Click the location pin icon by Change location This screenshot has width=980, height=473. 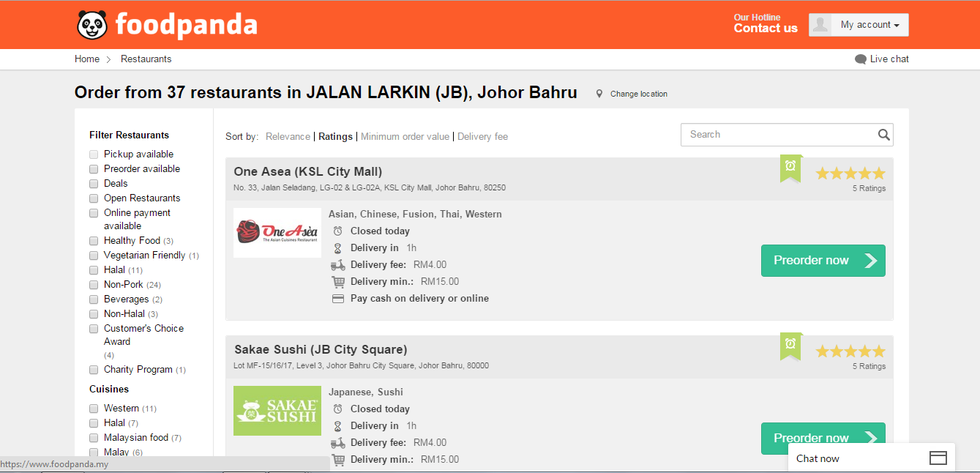(x=599, y=94)
